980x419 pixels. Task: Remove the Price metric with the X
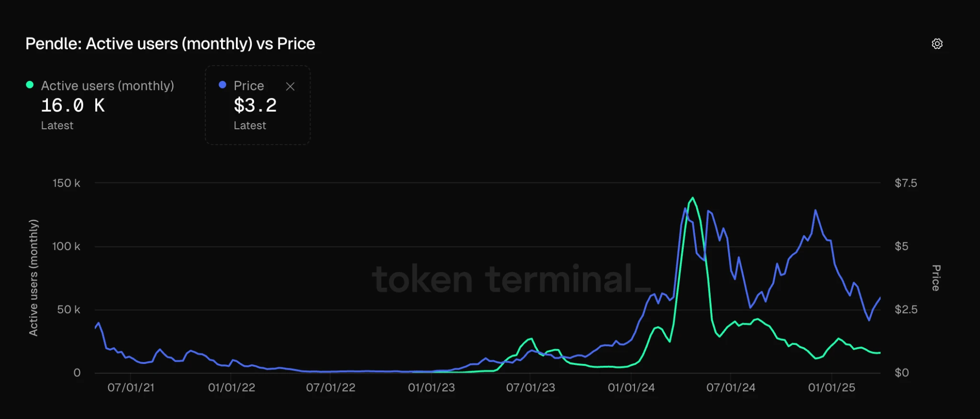pyautogui.click(x=290, y=86)
